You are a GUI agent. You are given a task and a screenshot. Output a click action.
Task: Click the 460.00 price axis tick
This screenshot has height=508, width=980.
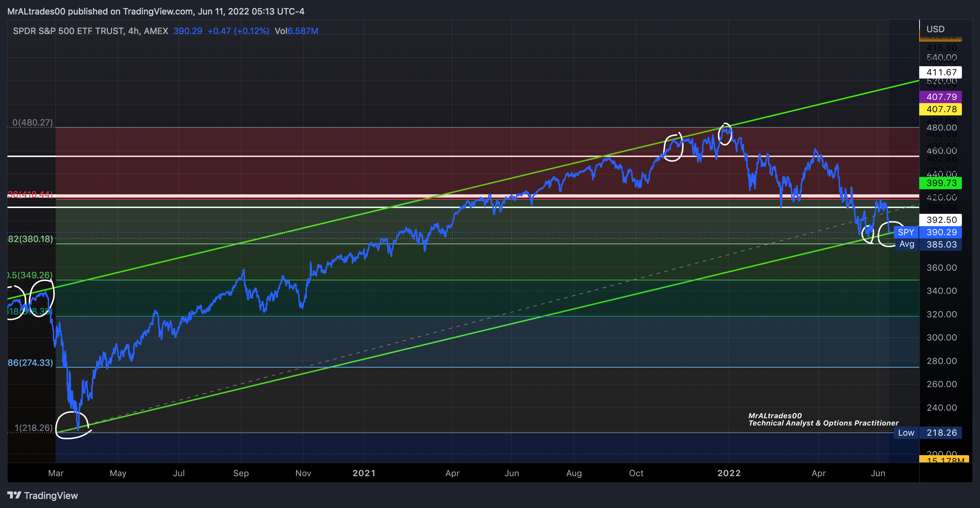pyautogui.click(x=942, y=151)
